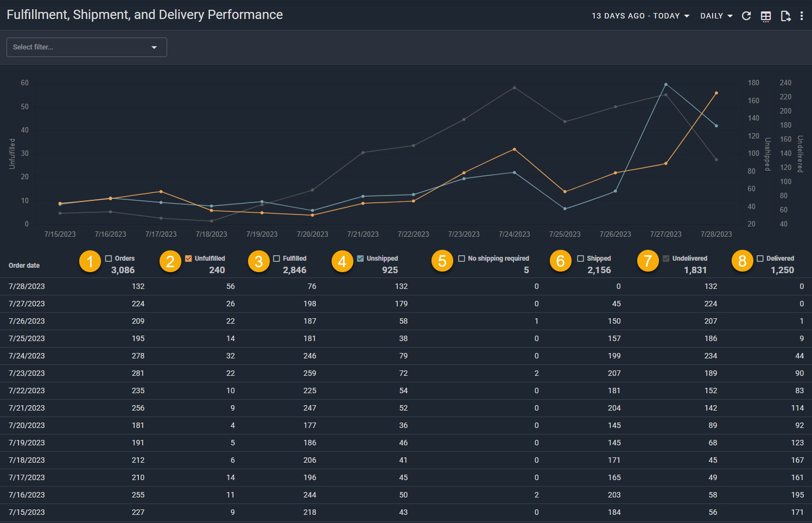
Task: Open the Select filter combo box
Action: [x=87, y=47]
